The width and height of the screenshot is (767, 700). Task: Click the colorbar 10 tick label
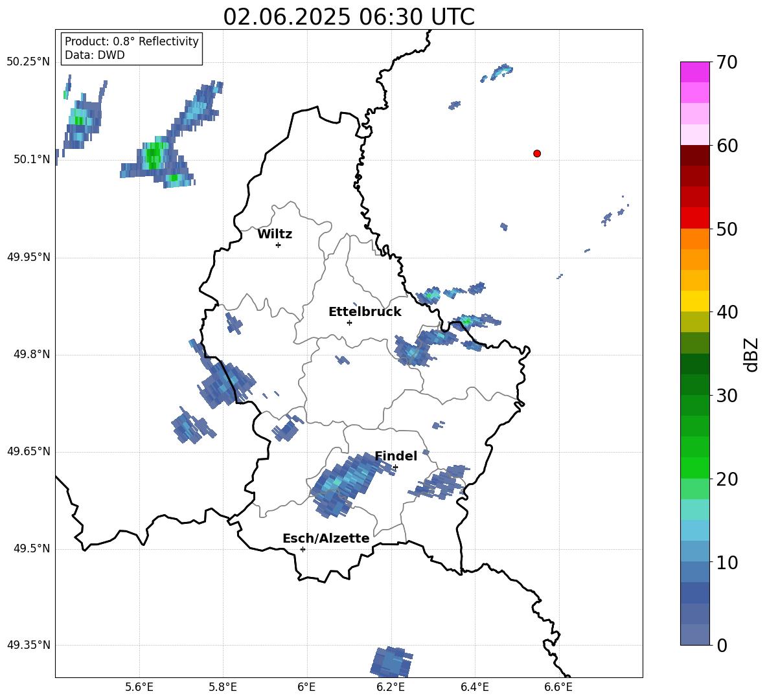pos(727,562)
